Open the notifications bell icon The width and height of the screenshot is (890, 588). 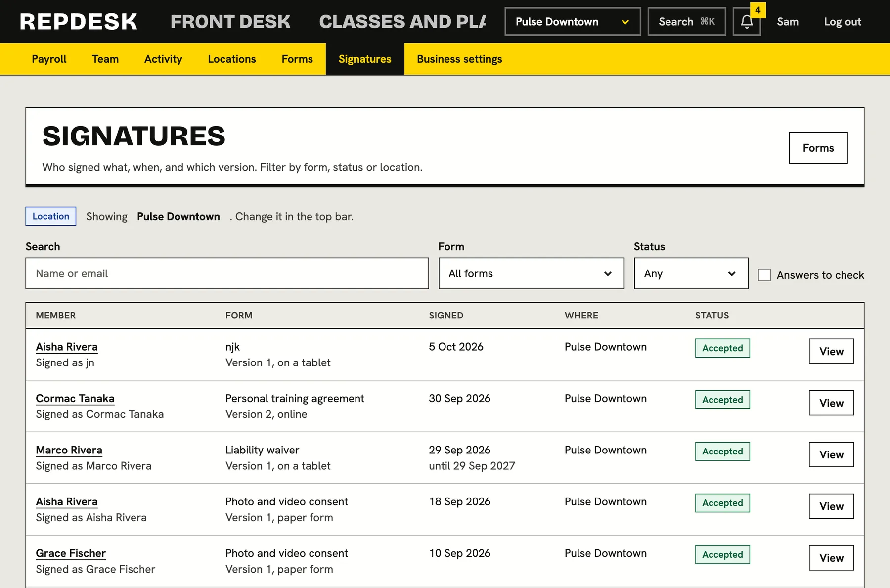click(747, 22)
